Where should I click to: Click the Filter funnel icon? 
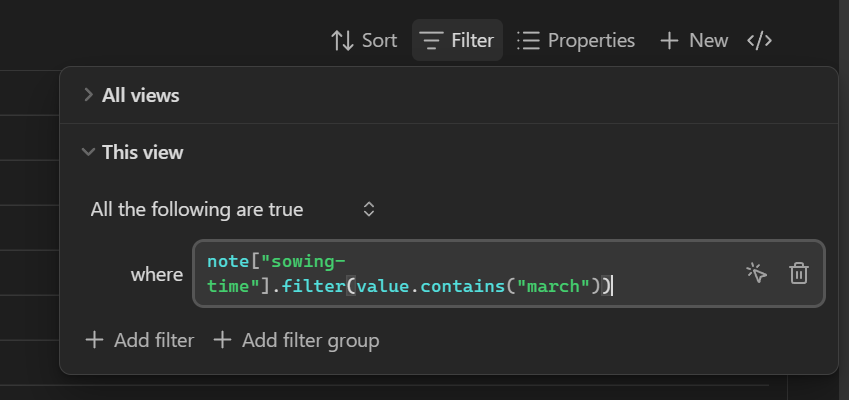pyautogui.click(x=432, y=41)
